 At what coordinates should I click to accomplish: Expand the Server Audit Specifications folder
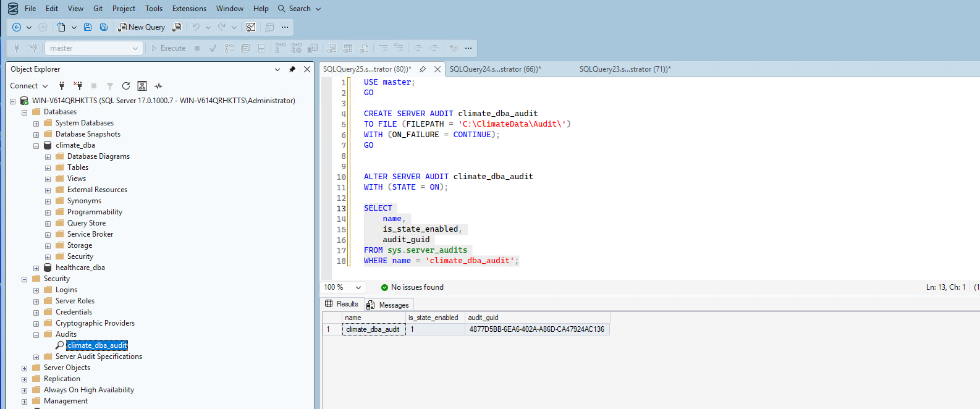36,357
